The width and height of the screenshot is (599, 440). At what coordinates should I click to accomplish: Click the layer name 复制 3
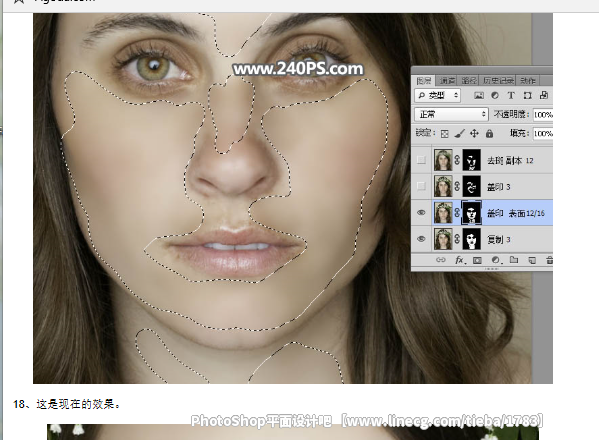(499, 239)
